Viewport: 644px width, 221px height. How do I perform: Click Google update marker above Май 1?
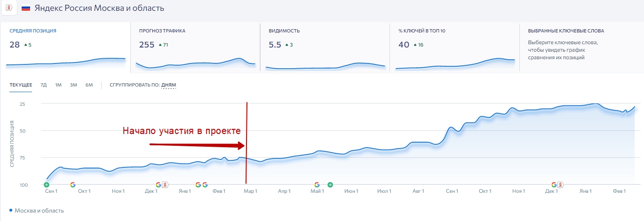coord(317,185)
